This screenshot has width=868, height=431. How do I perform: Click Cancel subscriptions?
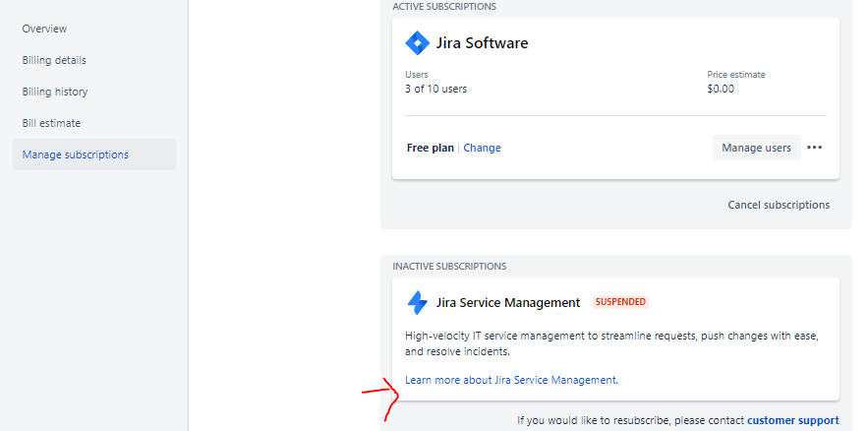[x=779, y=205]
